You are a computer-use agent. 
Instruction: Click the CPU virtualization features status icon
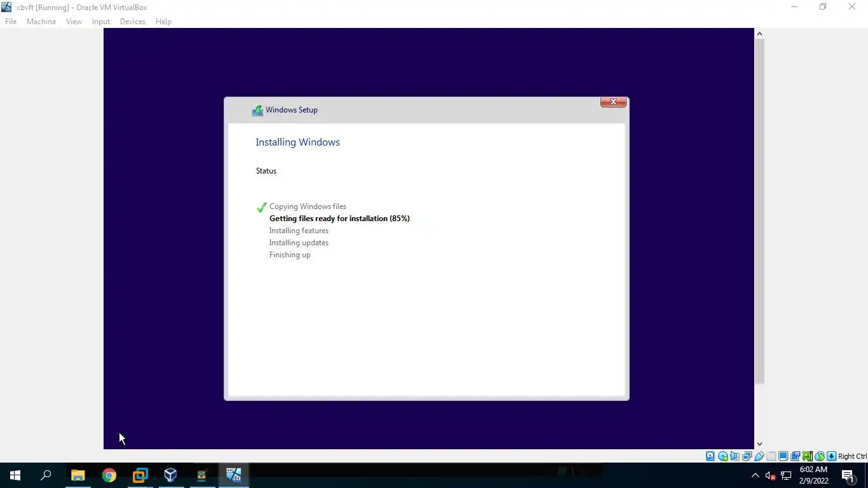point(807,456)
